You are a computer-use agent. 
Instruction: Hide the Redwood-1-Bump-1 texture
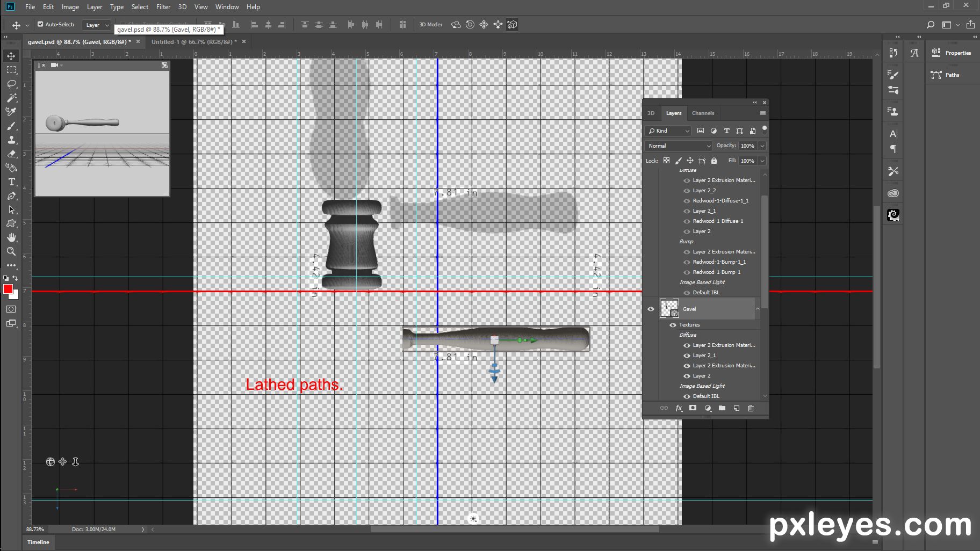coord(687,272)
